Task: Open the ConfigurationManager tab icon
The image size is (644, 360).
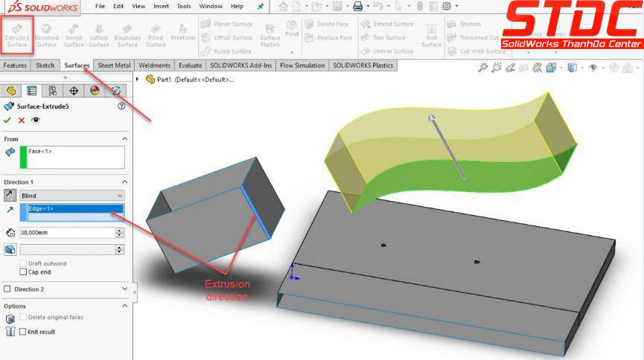Action: point(53,91)
